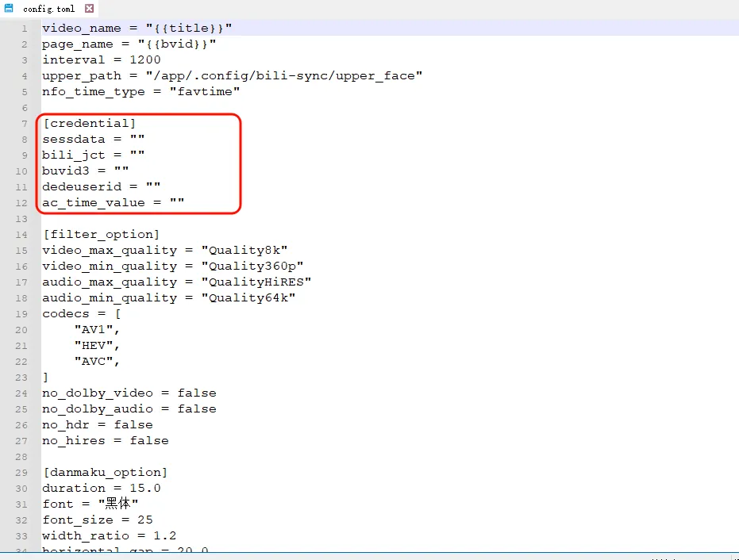Select the config.toml file tab
The image size is (739, 560).
pos(48,9)
